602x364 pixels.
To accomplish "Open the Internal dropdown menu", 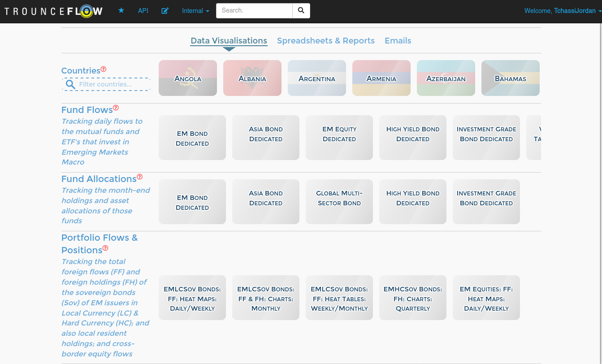I will [x=195, y=11].
